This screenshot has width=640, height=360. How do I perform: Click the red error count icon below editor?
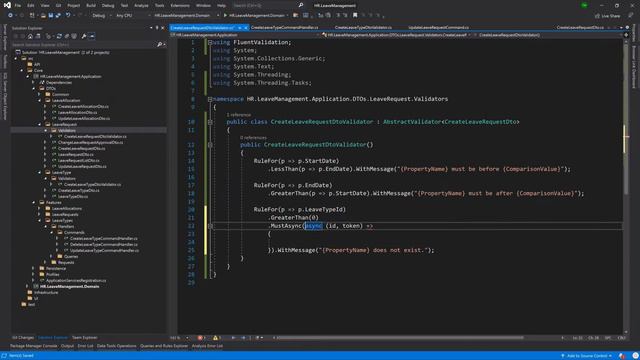[200, 338]
